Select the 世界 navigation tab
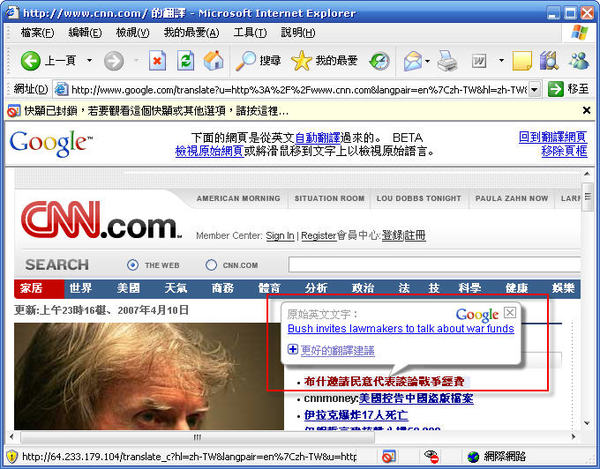Image resolution: width=600 pixels, height=469 pixels. click(80, 288)
